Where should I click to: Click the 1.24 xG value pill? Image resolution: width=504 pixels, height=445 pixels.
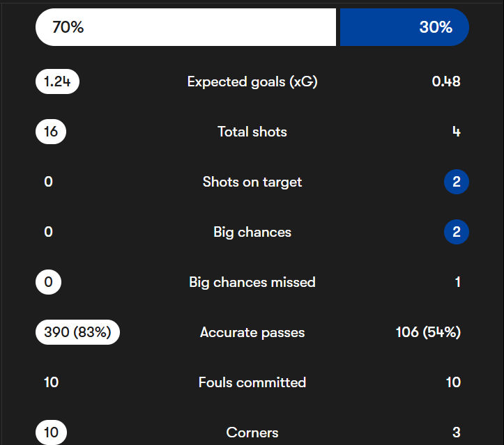[57, 81]
